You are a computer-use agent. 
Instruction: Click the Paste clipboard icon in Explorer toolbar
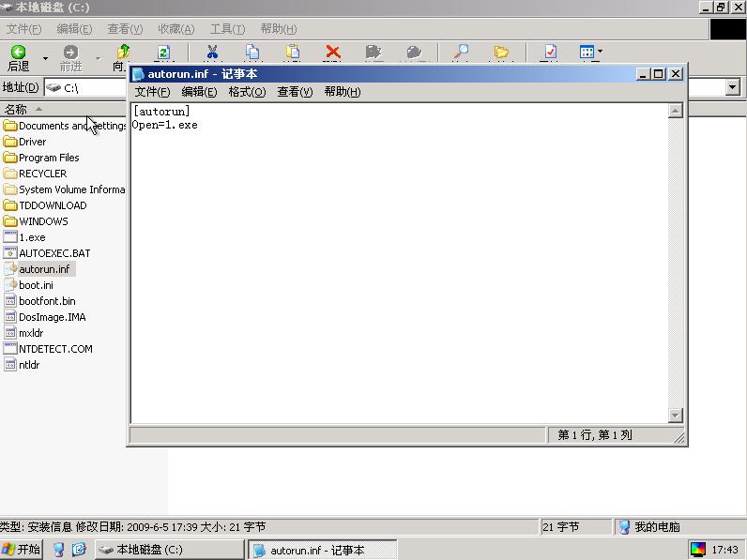[x=293, y=52]
